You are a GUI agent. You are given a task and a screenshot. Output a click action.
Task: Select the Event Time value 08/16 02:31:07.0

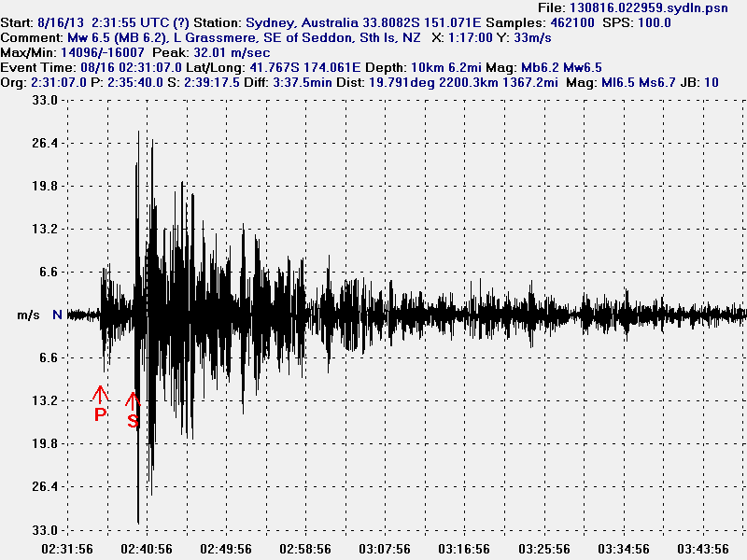point(131,67)
